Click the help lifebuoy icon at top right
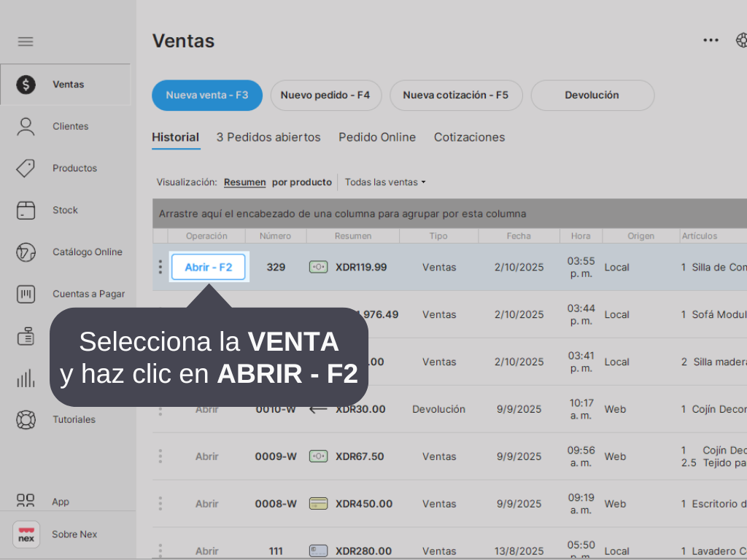Image resolution: width=747 pixels, height=560 pixels. pyautogui.click(x=742, y=41)
